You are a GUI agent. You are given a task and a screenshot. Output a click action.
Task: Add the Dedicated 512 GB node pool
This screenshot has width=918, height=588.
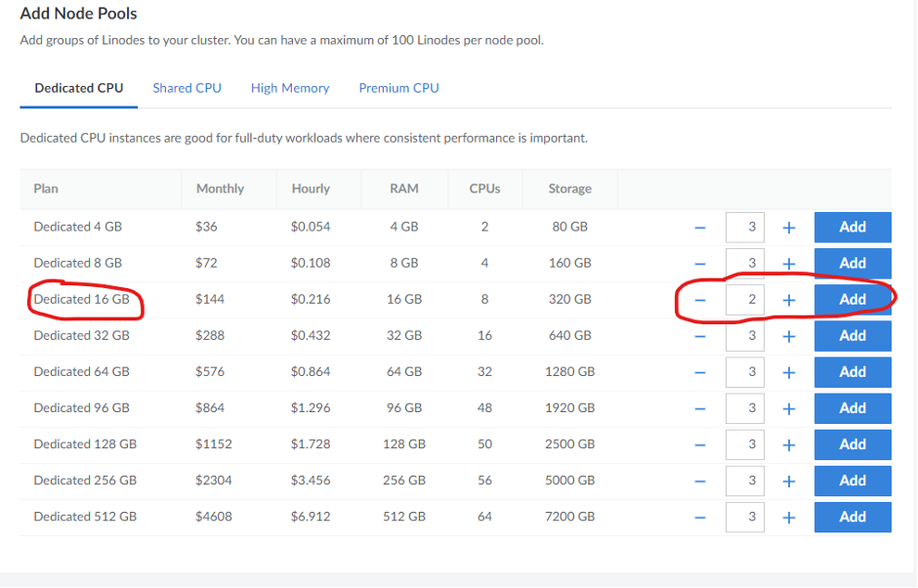(853, 517)
